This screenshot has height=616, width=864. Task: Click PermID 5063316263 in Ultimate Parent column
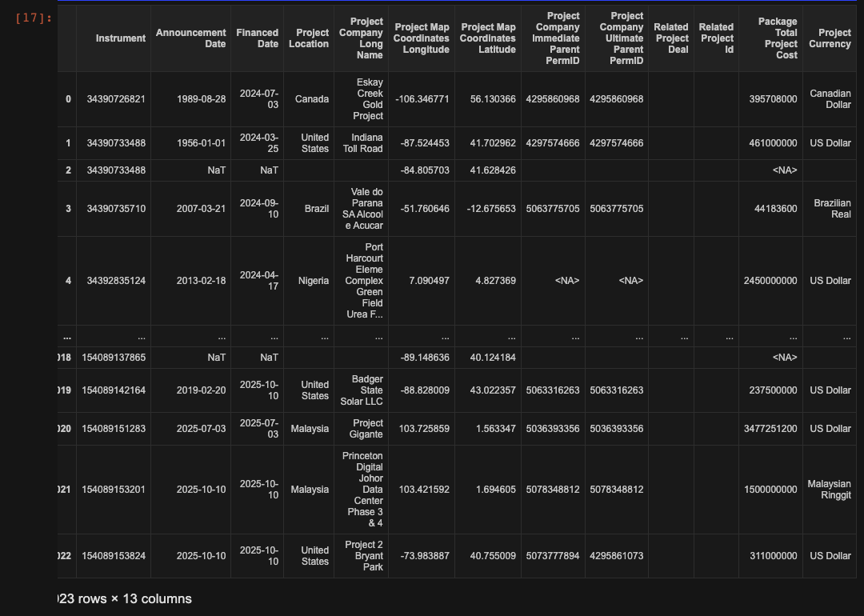coord(617,390)
